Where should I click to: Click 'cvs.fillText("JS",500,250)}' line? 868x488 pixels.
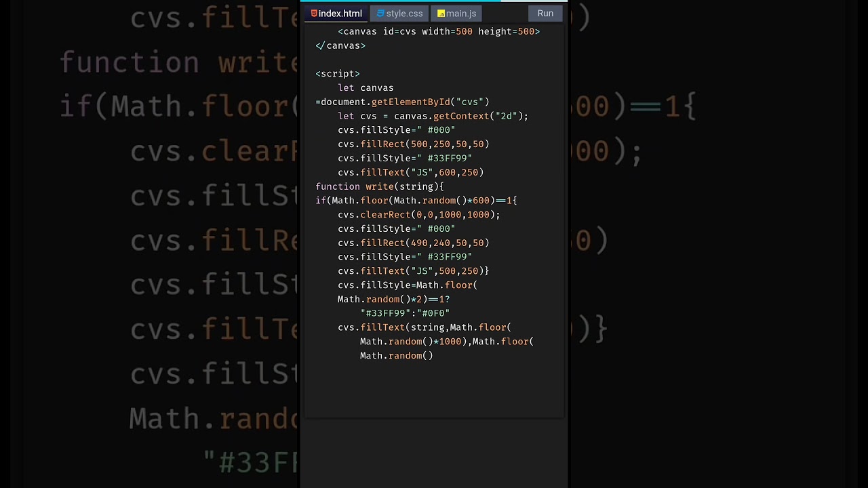pos(414,271)
